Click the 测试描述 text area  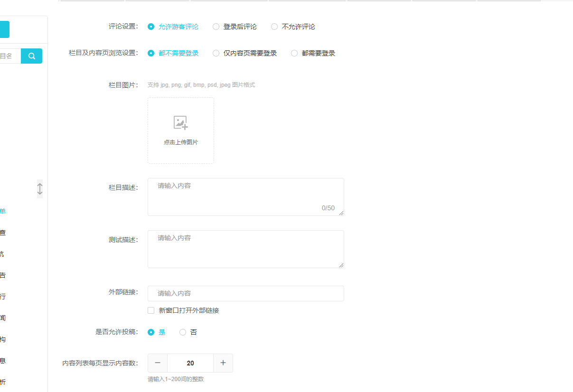[245, 249]
